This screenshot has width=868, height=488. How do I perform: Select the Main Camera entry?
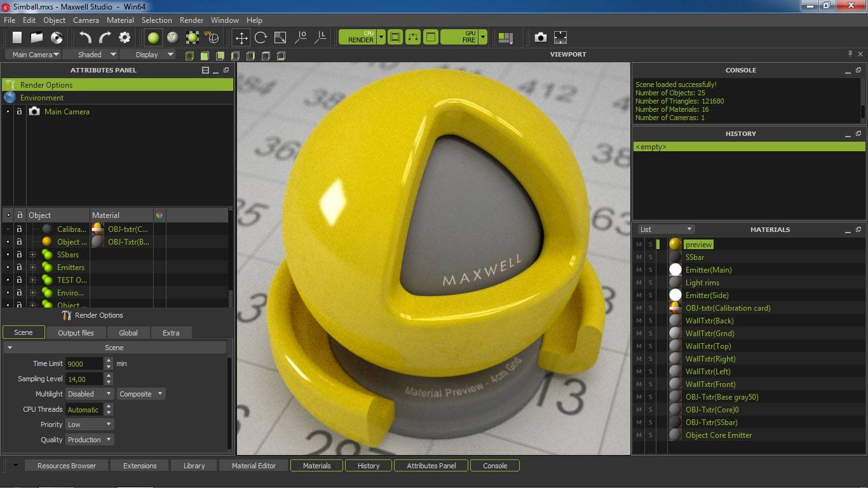[67, 111]
